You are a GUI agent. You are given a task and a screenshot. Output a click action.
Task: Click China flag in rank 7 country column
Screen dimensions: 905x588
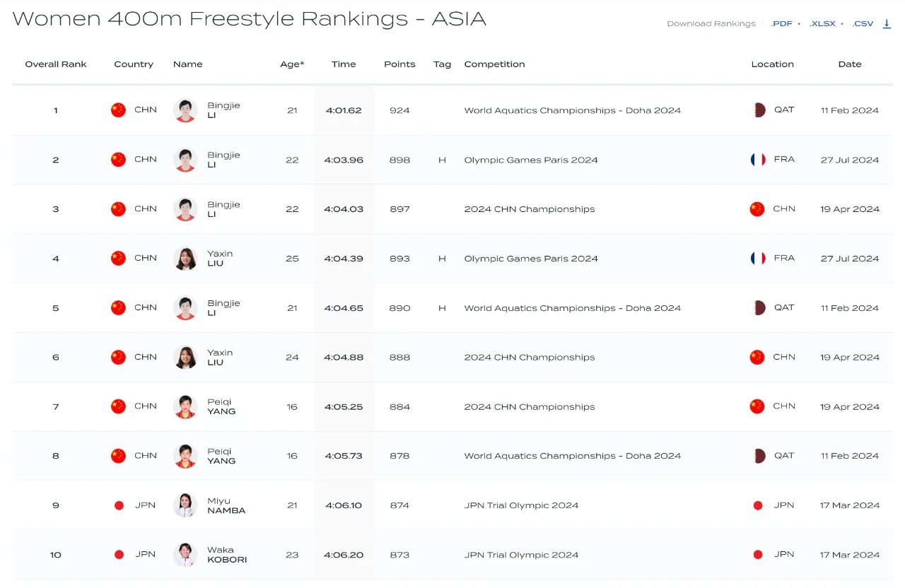pos(118,406)
